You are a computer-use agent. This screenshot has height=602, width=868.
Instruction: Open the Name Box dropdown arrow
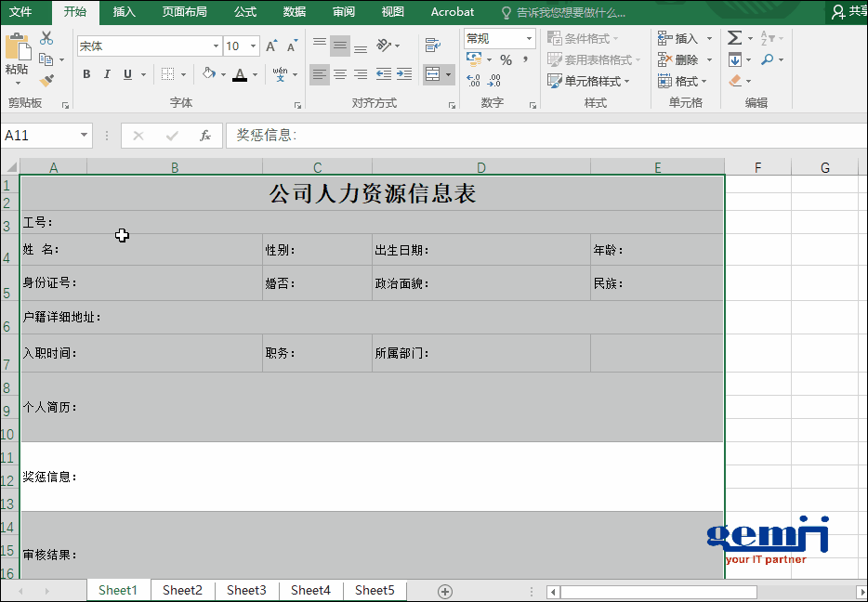[84, 136]
